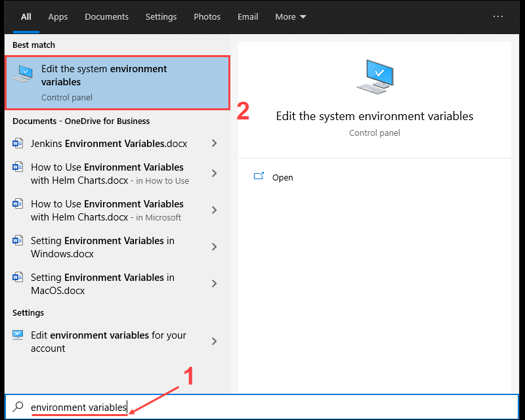Switch to the Settings tab

tap(161, 17)
